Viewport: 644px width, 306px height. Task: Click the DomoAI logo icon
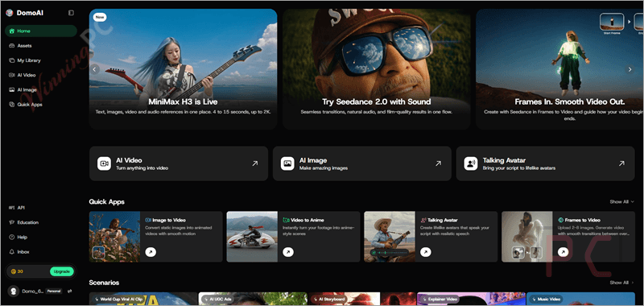[x=10, y=13]
